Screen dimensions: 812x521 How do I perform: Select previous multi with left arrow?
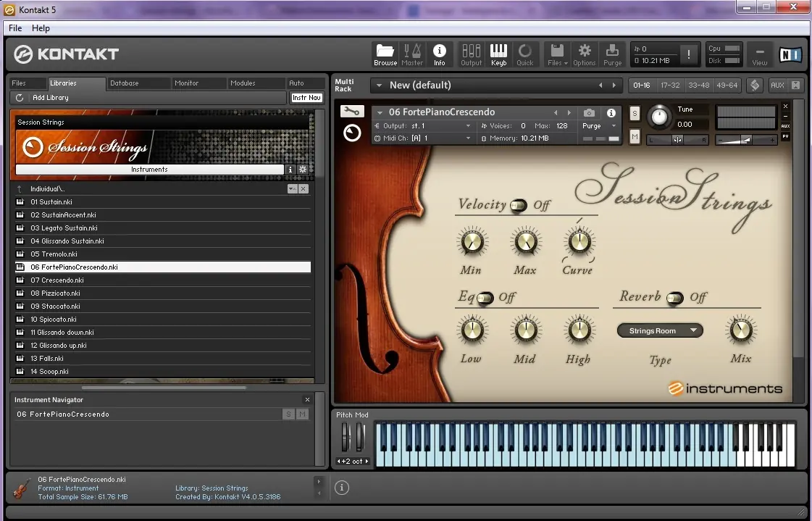600,86
